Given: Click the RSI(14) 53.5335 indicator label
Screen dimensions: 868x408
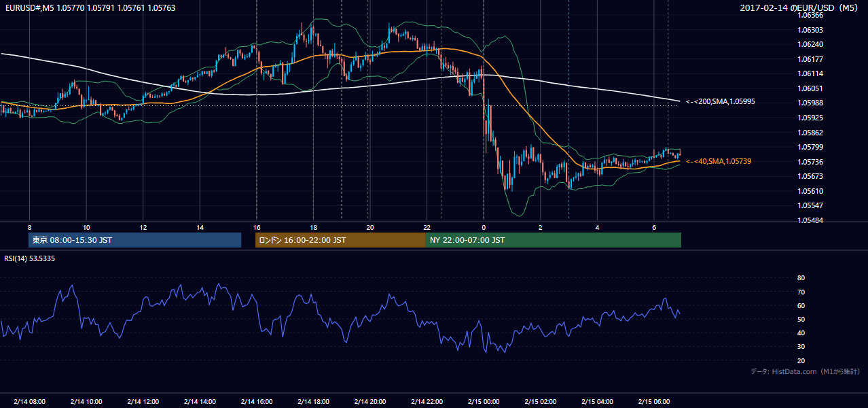Looking at the screenshot, I should coord(30,258).
